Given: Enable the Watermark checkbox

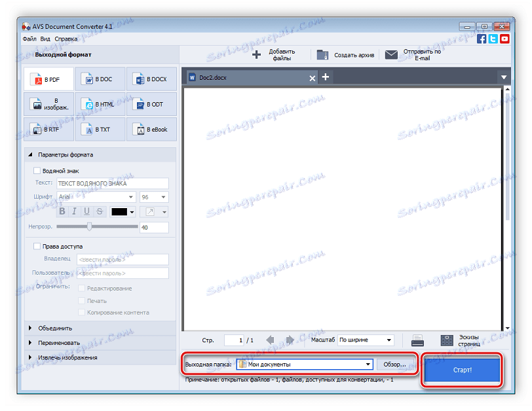Looking at the screenshot, I should click(x=37, y=170).
